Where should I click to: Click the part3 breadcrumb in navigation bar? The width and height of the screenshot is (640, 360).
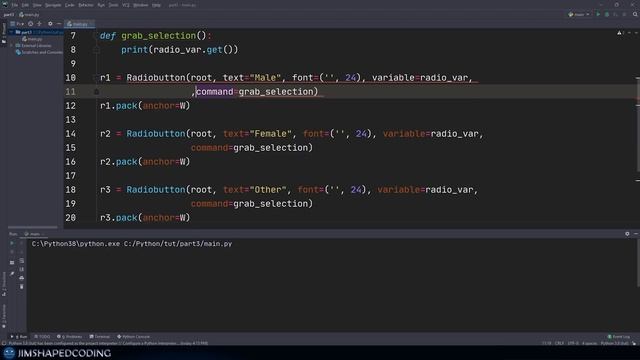click(x=9, y=15)
